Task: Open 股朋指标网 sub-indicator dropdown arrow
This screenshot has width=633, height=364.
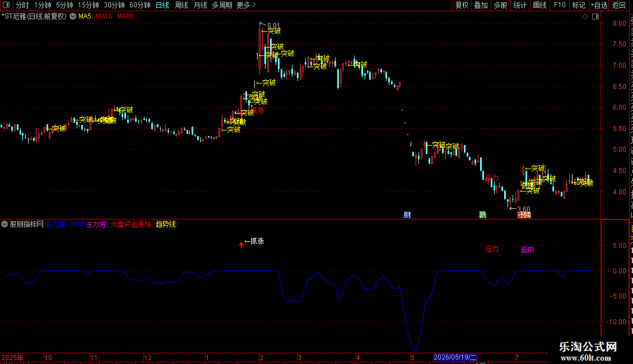Action: 4,224
